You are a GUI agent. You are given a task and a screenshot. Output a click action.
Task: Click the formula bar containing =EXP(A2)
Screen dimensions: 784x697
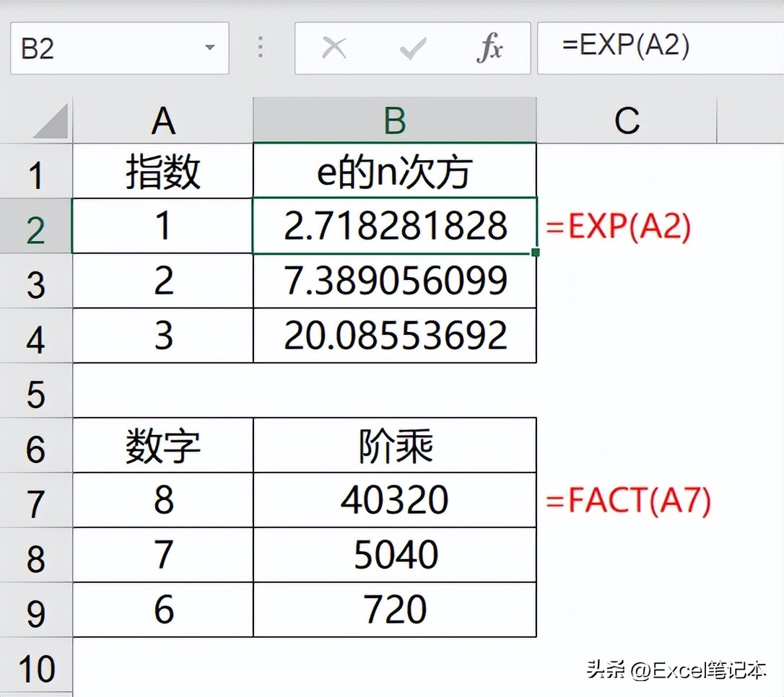point(661,48)
